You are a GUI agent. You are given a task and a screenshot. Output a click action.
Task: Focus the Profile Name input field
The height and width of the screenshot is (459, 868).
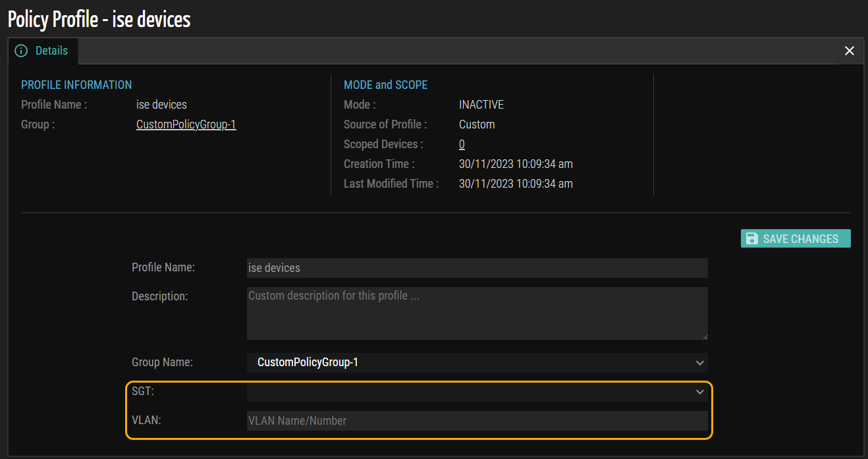pos(477,268)
